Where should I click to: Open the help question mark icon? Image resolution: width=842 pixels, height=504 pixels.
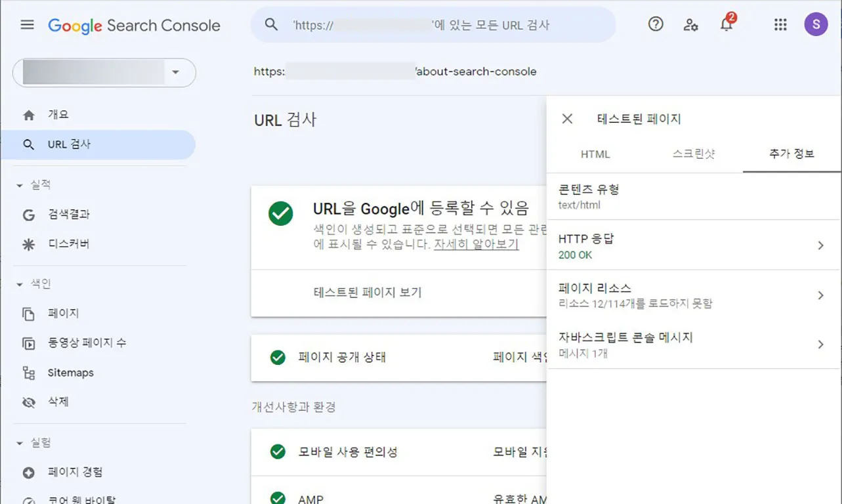pyautogui.click(x=656, y=25)
